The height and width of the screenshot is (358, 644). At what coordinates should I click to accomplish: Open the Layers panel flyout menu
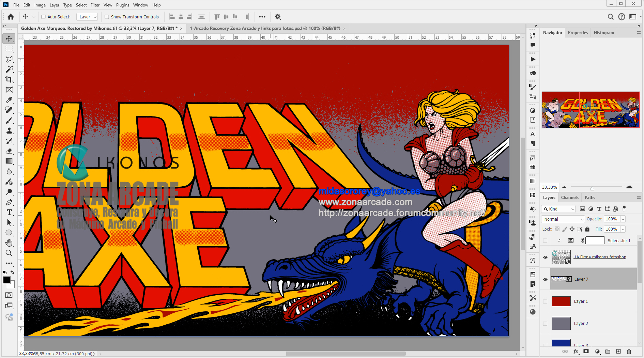[639, 198]
